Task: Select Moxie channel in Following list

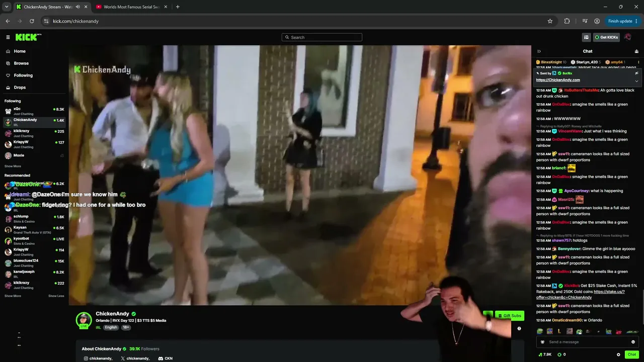Action: [34, 155]
